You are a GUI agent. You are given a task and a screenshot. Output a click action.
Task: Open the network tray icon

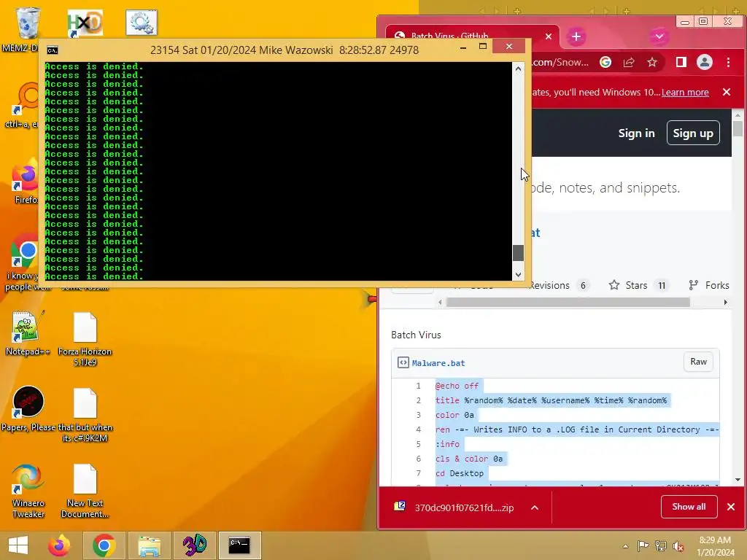point(660,546)
